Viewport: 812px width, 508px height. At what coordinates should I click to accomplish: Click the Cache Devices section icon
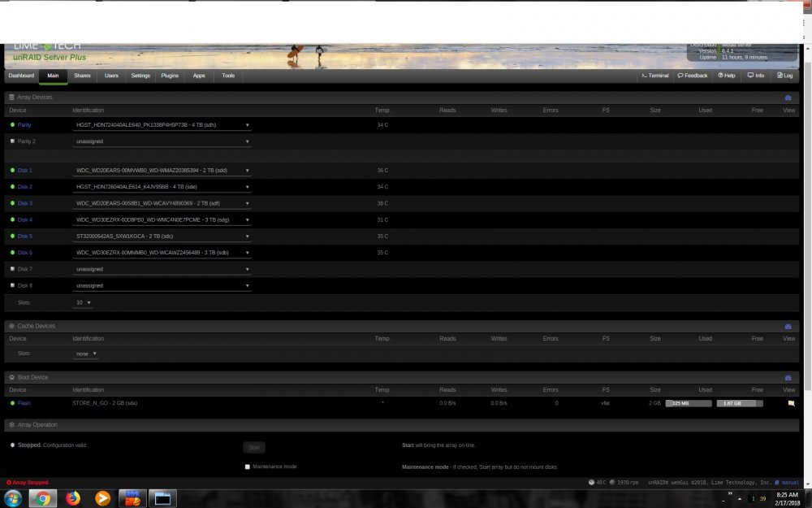pyautogui.click(x=11, y=327)
